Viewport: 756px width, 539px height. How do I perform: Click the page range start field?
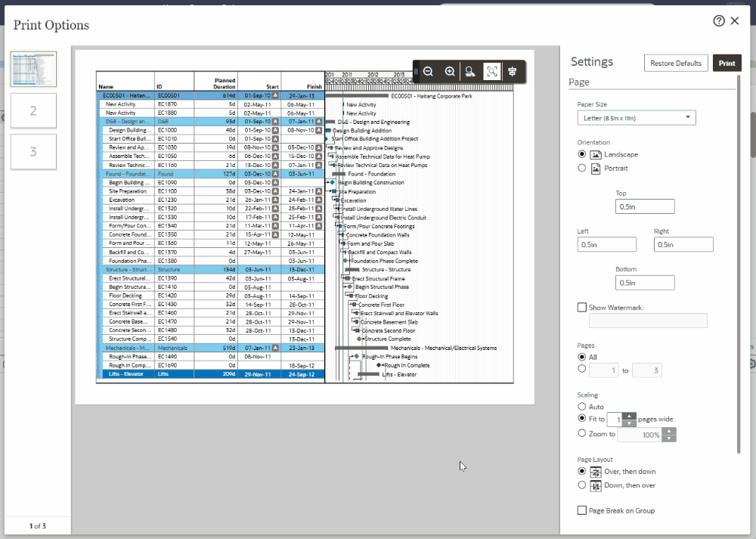coord(603,370)
